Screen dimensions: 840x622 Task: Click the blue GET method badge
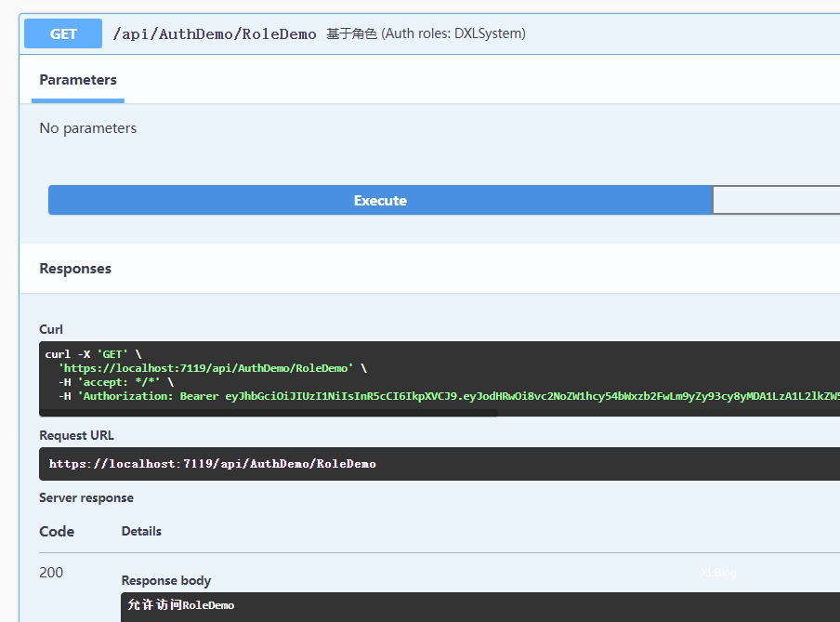click(63, 34)
